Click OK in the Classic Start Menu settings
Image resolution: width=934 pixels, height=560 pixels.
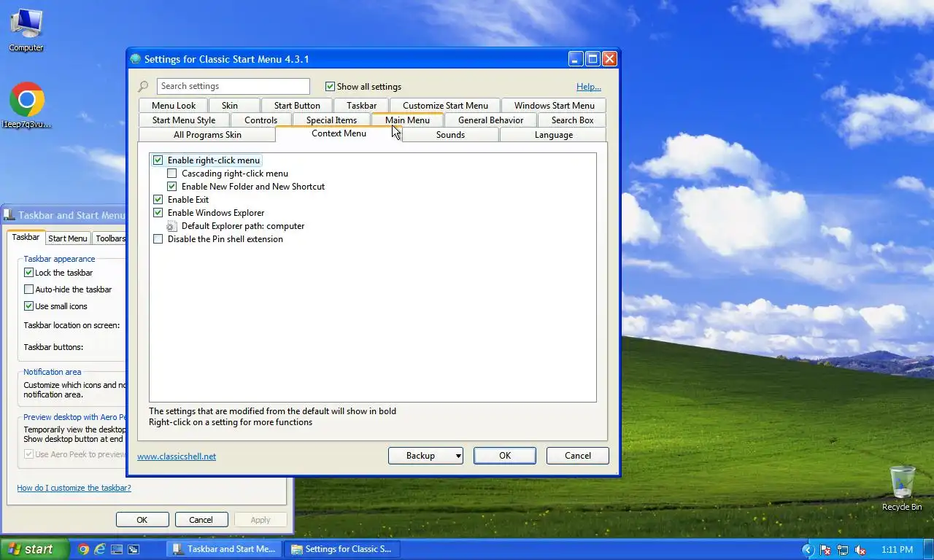click(505, 456)
